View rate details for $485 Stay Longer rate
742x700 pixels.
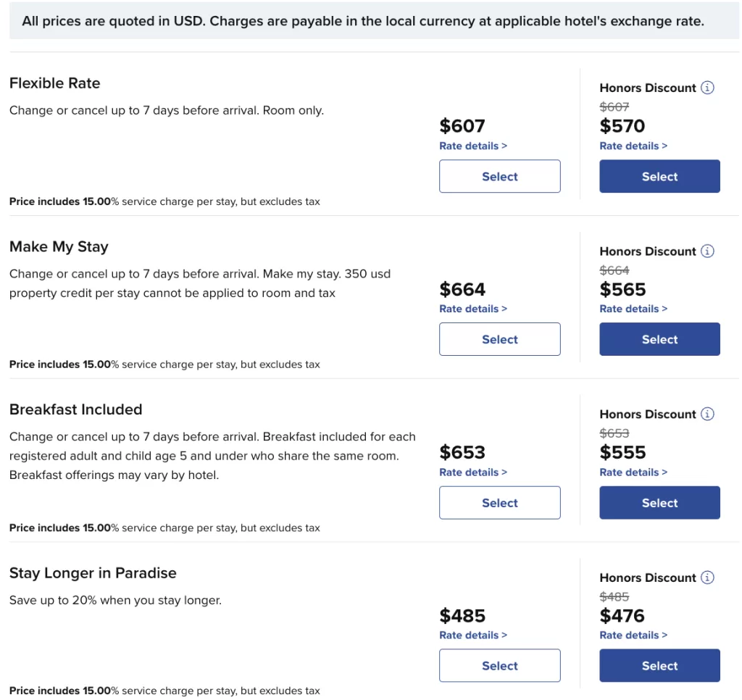pyautogui.click(x=473, y=636)
